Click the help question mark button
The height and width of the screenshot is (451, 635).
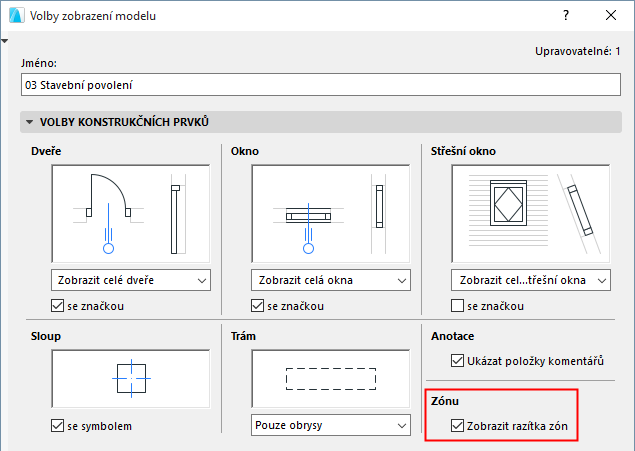point(565,16)
